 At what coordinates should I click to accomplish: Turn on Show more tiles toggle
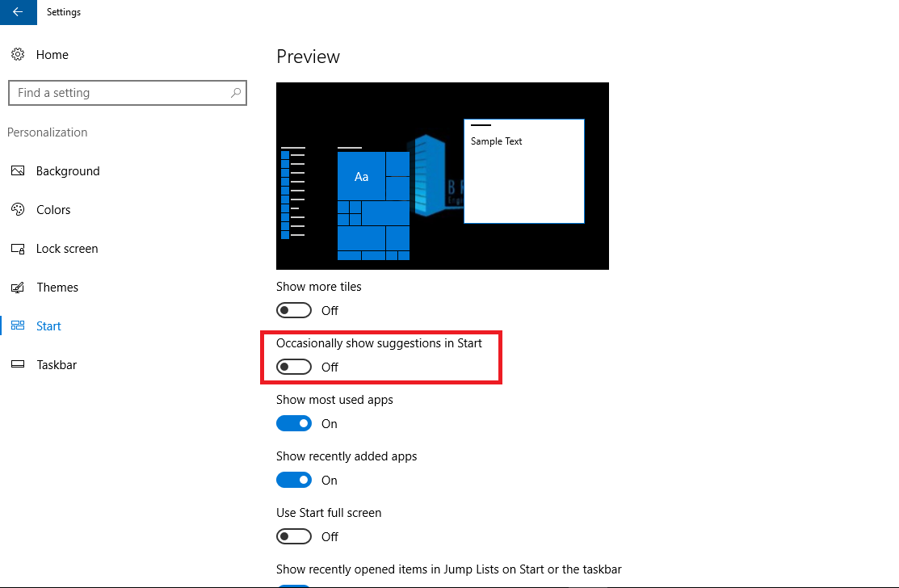[293, 310]
